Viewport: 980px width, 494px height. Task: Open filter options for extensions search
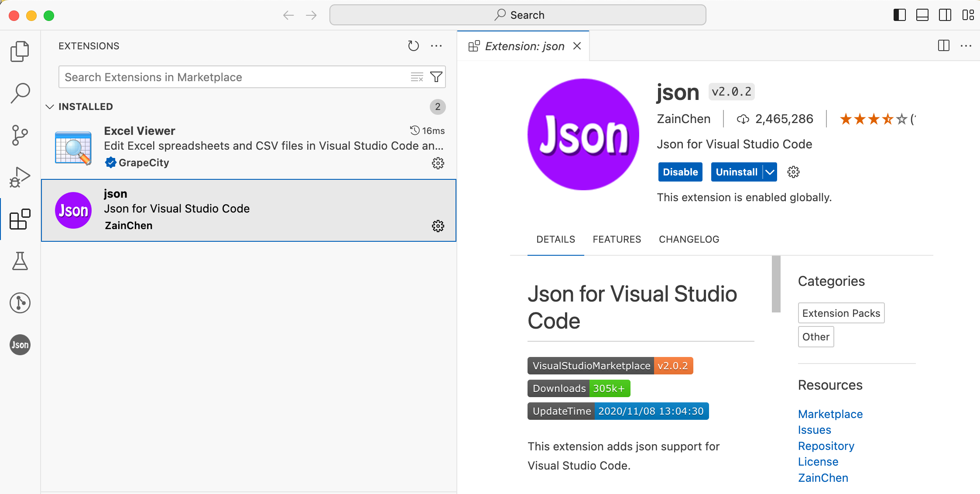coord(436,77)
